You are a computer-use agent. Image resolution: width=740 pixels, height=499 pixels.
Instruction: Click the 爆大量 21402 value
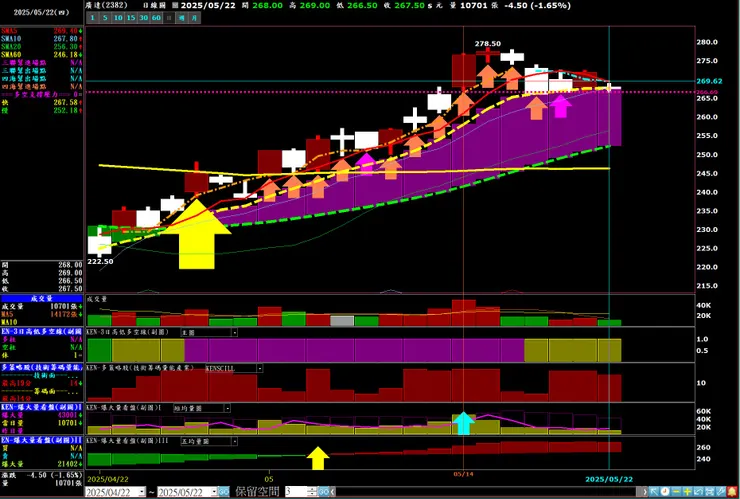point(67,465)
